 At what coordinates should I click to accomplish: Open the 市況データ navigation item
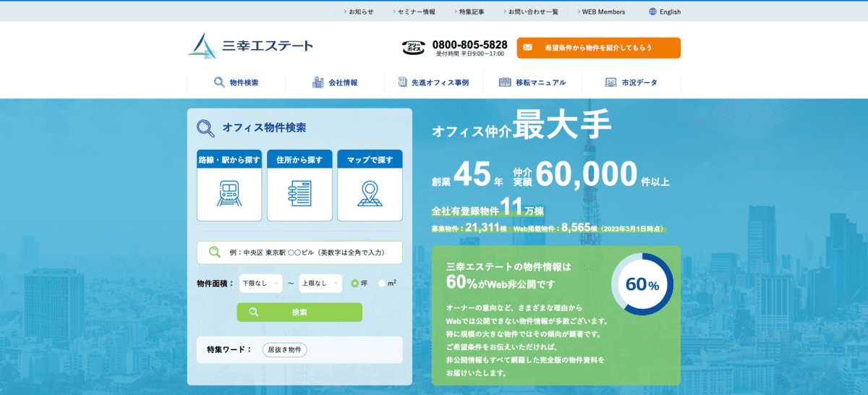click(631, 82)
